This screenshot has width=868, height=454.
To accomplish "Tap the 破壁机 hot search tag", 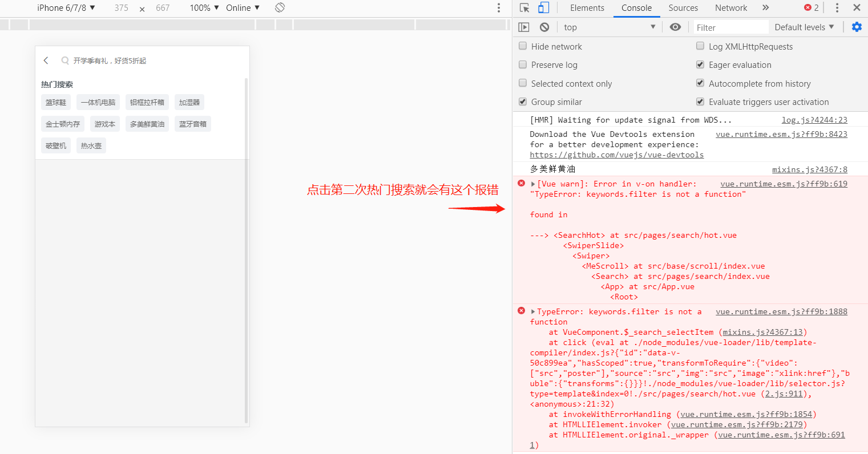I will (56, 145).
